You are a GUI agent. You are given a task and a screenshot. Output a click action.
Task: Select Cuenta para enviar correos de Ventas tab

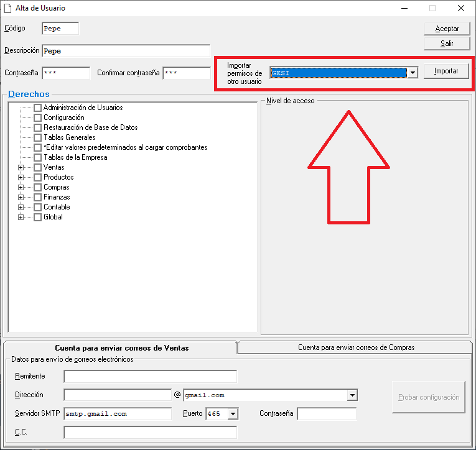pos(121,348)
